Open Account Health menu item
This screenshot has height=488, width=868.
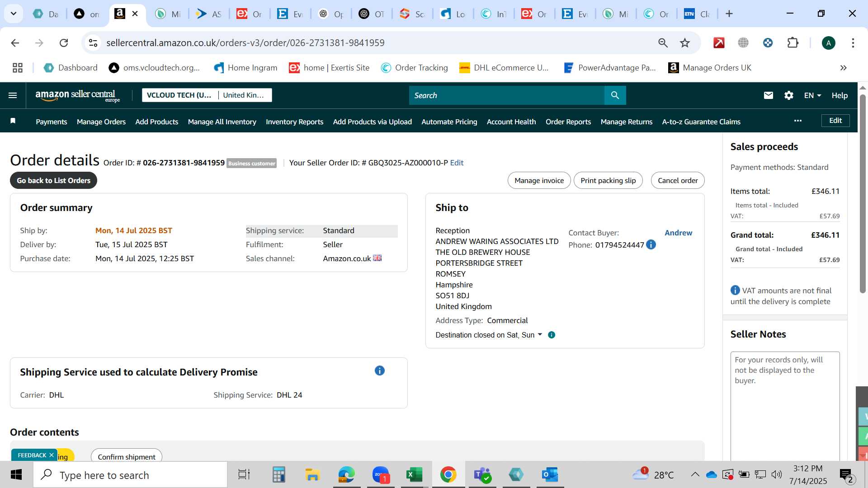tap(511, 122)
